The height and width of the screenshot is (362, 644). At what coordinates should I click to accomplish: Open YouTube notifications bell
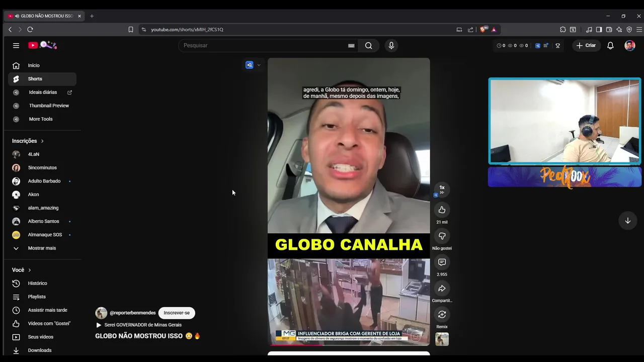point(610,45)
